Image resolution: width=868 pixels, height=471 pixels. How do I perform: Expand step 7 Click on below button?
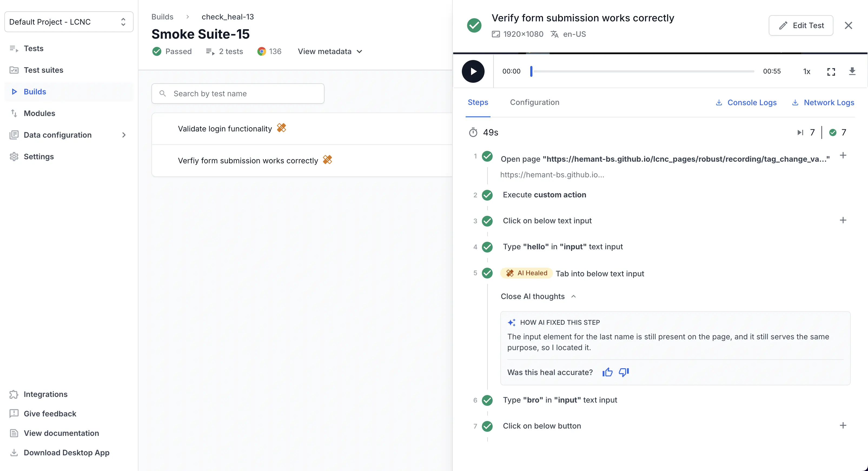[843, 426]
